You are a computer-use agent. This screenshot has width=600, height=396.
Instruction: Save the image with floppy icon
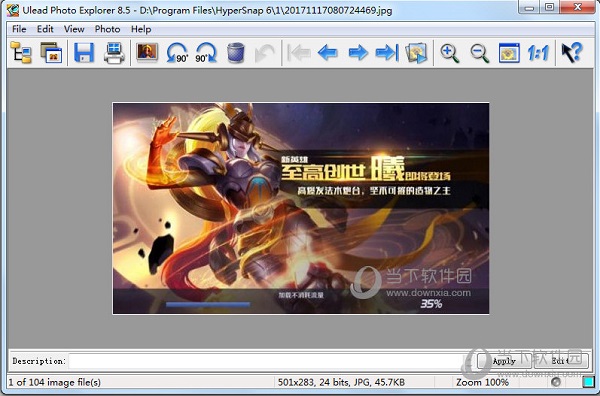(x=84, y=52)
